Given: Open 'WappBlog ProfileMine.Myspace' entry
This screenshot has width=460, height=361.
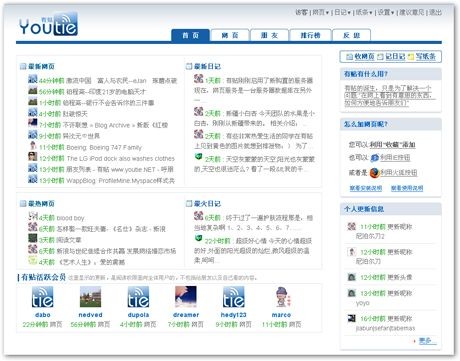Looking at the screenshot, I should tap(121, 181).
